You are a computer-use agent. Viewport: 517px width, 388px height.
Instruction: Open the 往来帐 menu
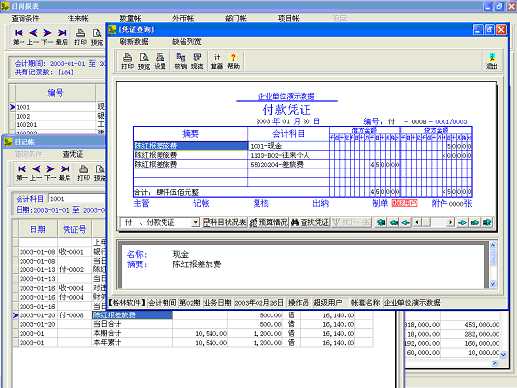(78, 18)
